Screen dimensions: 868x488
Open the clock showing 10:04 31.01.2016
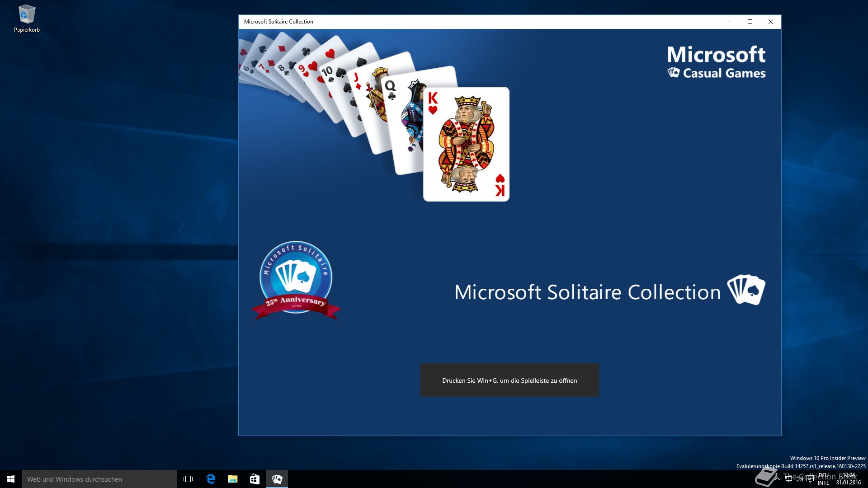click(x=849, y=479)
